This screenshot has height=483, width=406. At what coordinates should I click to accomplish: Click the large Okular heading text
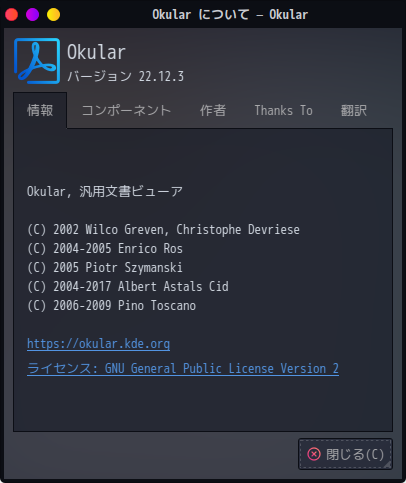click(96, 52)
